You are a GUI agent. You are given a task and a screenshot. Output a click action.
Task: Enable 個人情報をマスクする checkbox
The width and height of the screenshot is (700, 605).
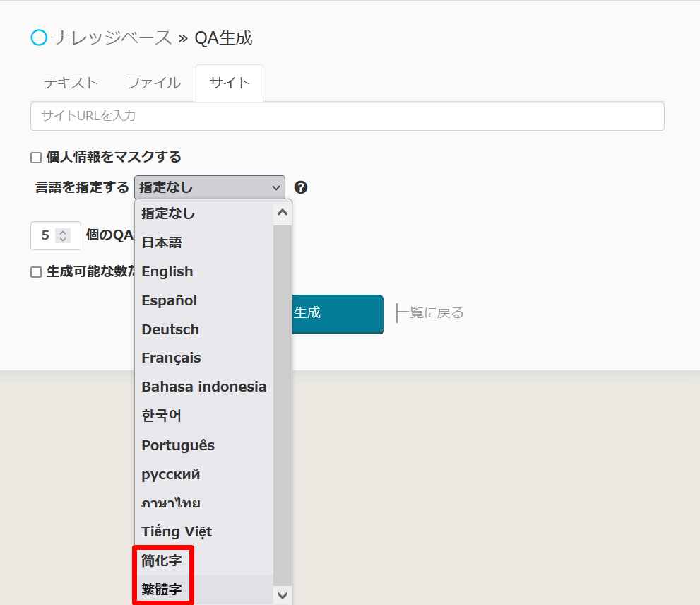36,158
